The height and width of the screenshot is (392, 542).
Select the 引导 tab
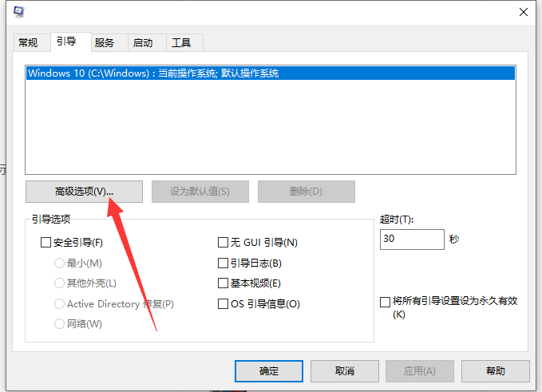pyautogui.click(x=66, y=42)
